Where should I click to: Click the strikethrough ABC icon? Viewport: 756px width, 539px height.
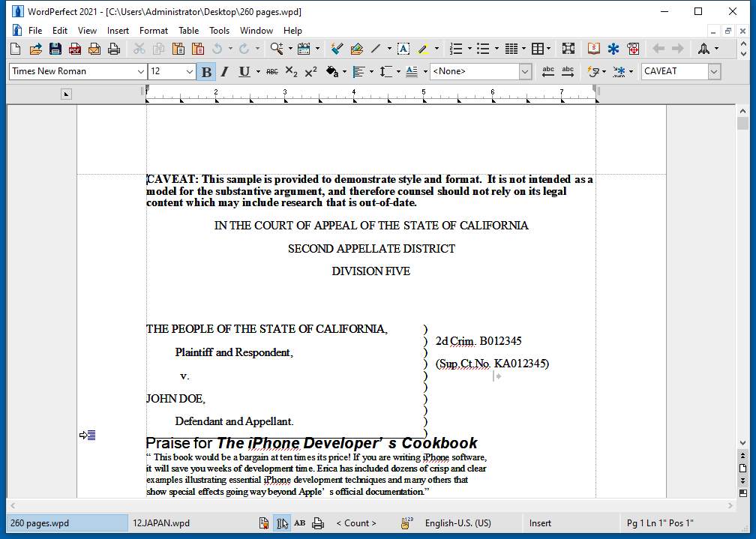coord(272,72)
